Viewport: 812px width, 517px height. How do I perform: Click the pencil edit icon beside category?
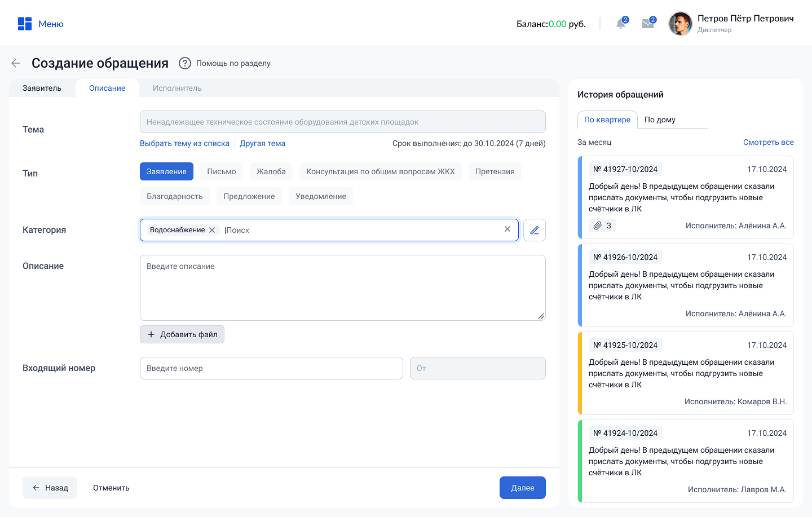point(534,230)
